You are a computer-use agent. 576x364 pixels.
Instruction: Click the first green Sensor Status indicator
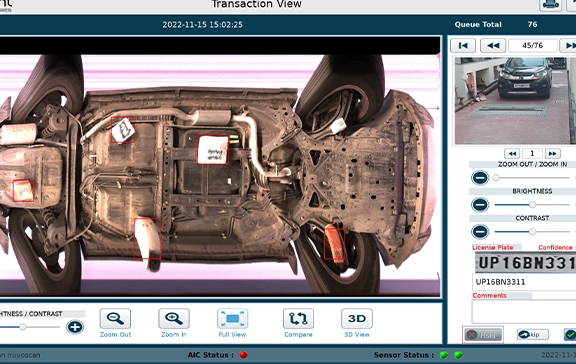tap(444, 355)
